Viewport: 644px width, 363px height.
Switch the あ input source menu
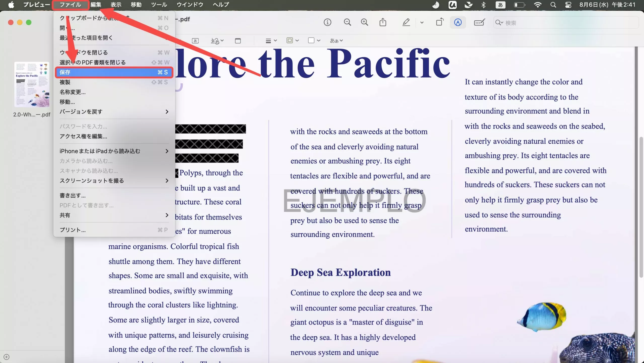click(500, 5)
